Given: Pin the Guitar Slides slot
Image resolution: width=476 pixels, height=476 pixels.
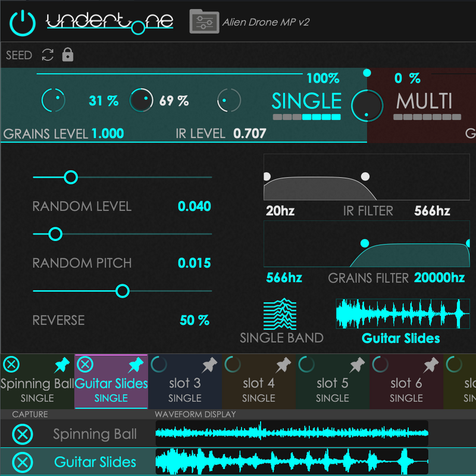Looking at the screenshot, I should coord(136,365).
